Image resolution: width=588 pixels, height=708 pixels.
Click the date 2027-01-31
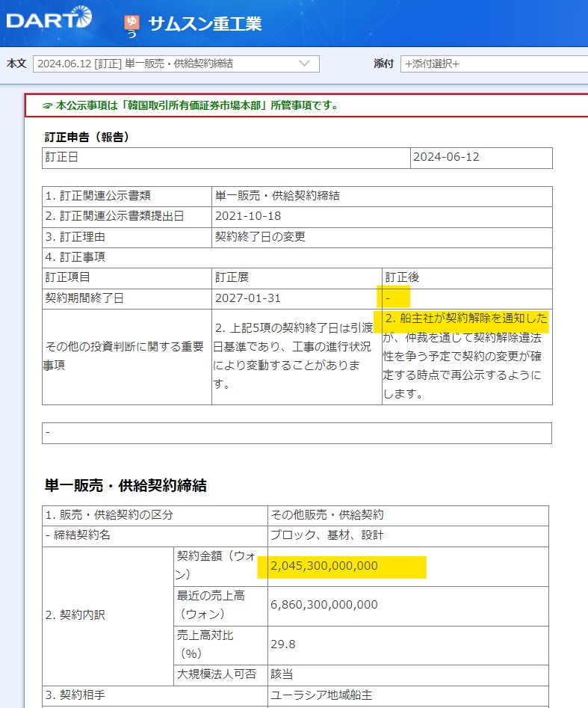pos(248,298)
